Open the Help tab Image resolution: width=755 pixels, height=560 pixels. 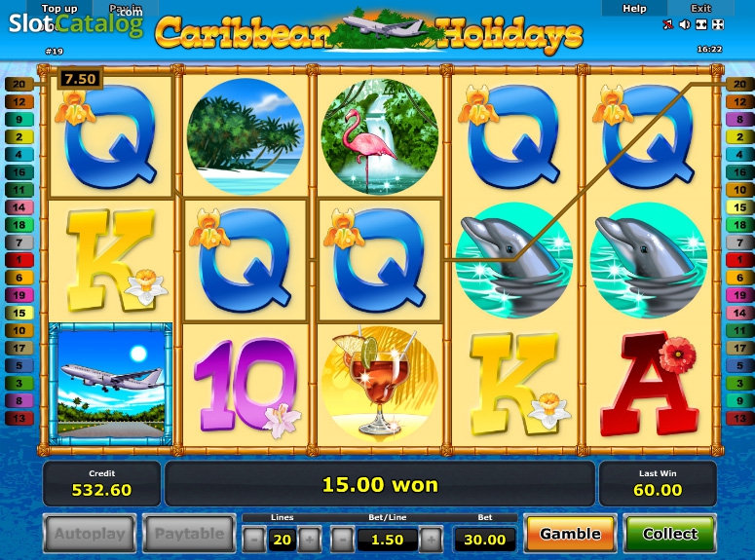(634, 8)
